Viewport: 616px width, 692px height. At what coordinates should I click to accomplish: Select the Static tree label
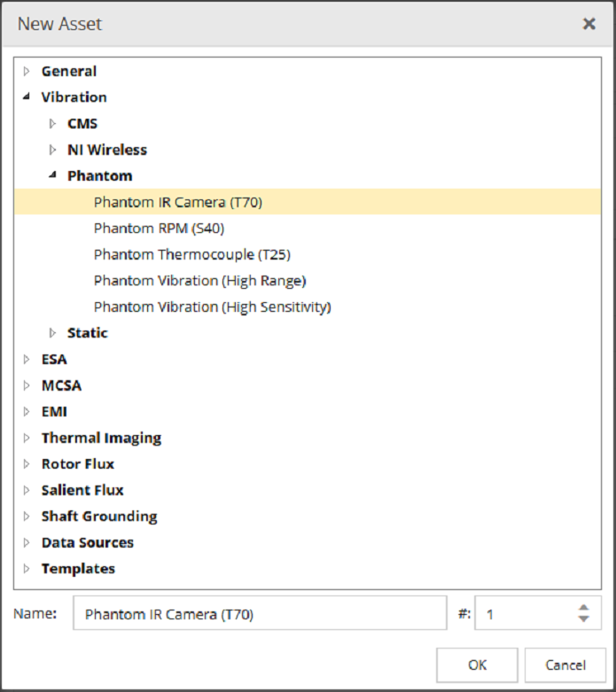tap(88, 333)
